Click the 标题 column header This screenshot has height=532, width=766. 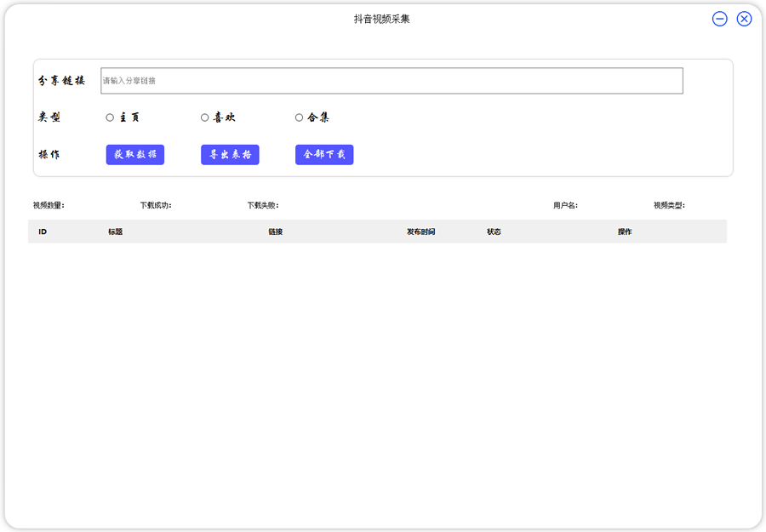point(115,232)
